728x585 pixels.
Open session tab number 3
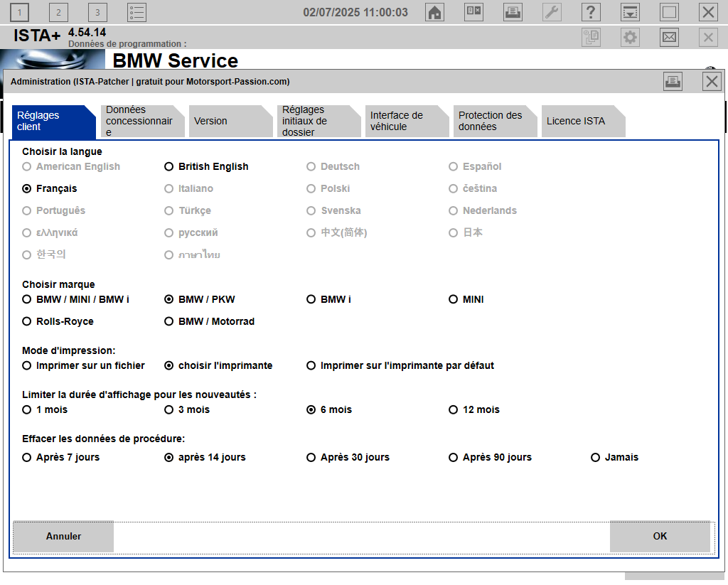coord(97,13)
